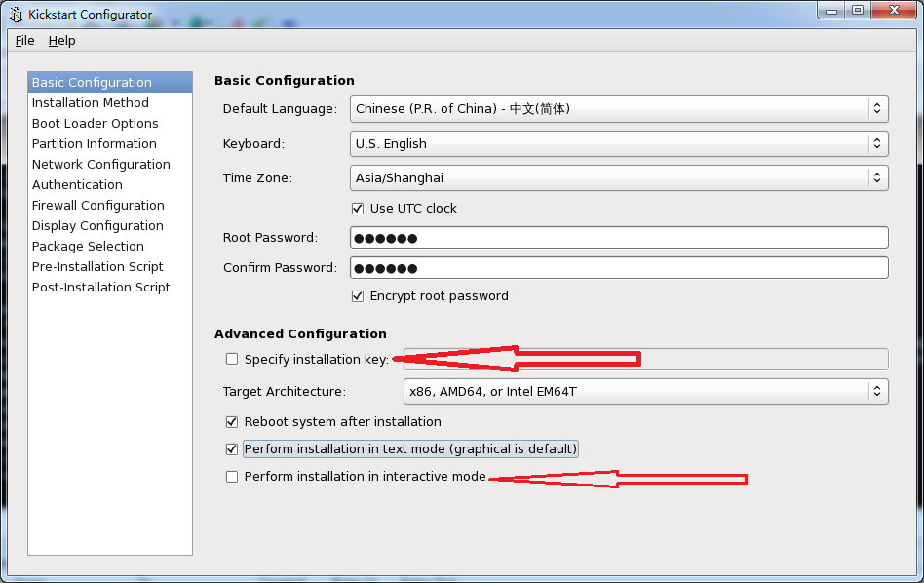
Task: Open the Partition Information section
Action: click(x=95, y=143)
